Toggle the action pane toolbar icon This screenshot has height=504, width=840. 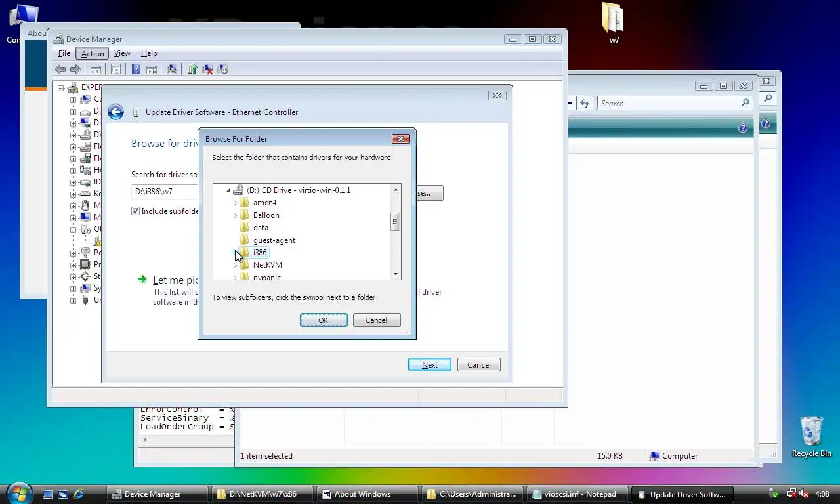[x=151, y=69]
